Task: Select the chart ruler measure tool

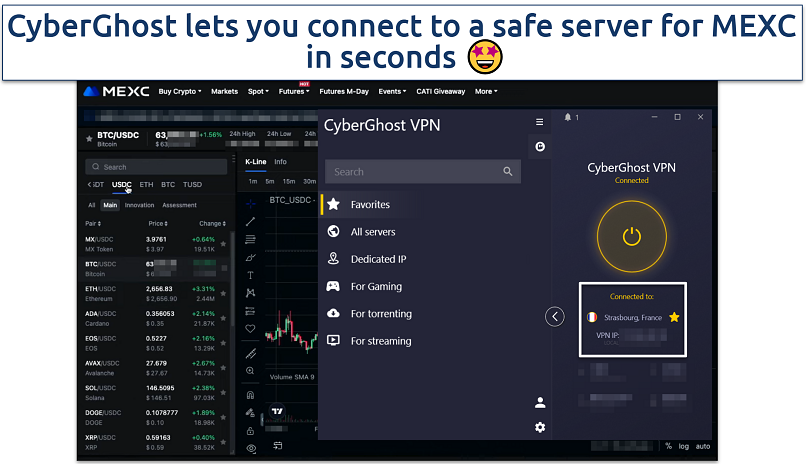Action: (x=250, y=353)
